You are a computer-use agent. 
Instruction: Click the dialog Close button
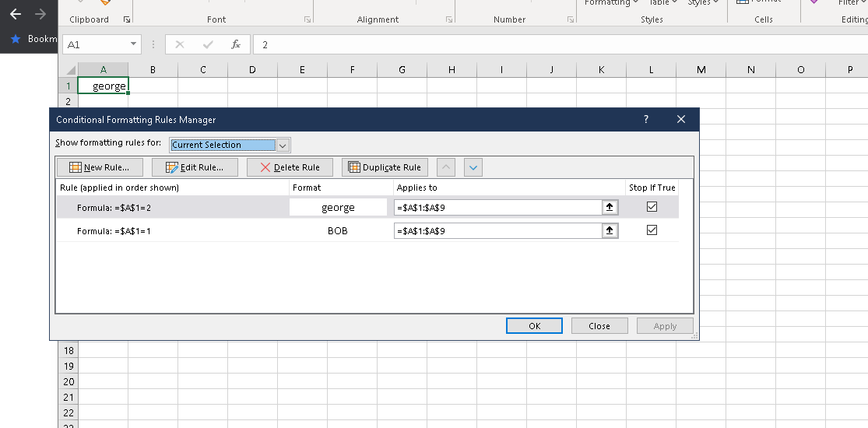[599, 325]
